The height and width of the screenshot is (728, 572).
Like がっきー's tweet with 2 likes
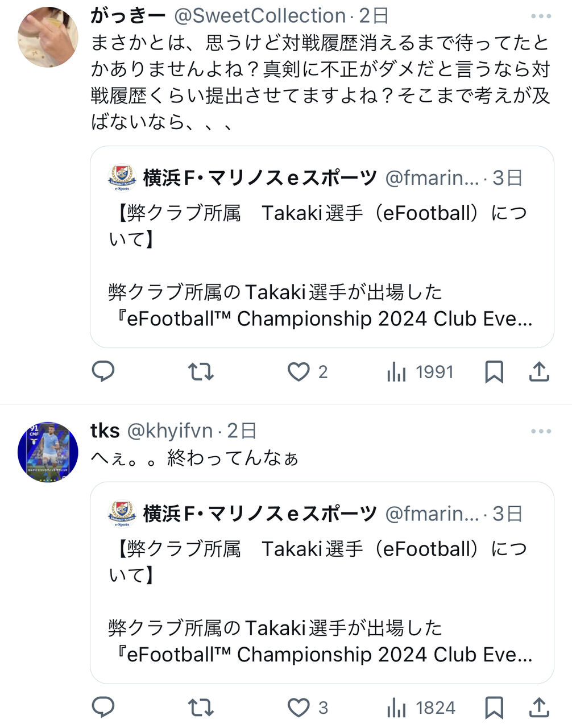pyautogui.click(x=307, y=372)
